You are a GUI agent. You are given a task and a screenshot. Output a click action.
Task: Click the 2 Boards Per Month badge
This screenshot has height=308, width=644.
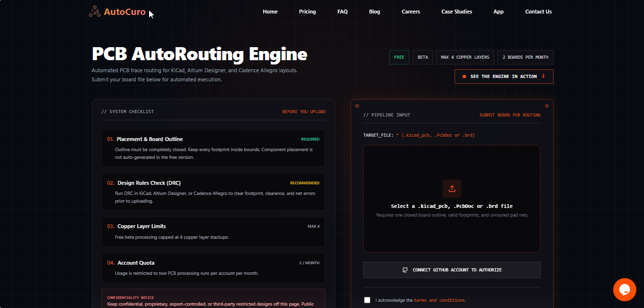click(x=525, y=57)
